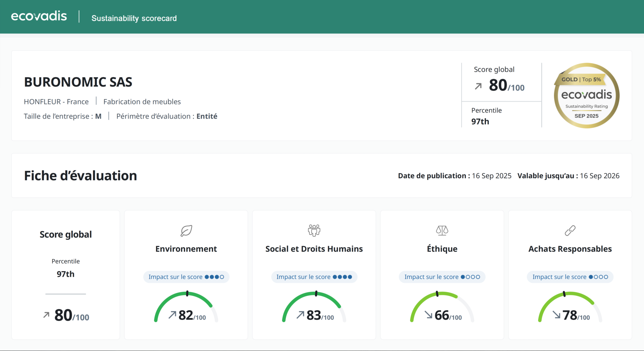Click the Achats Responsables chain link icon
The height and width of the screenshot is (351, 644).
[570, 230]
